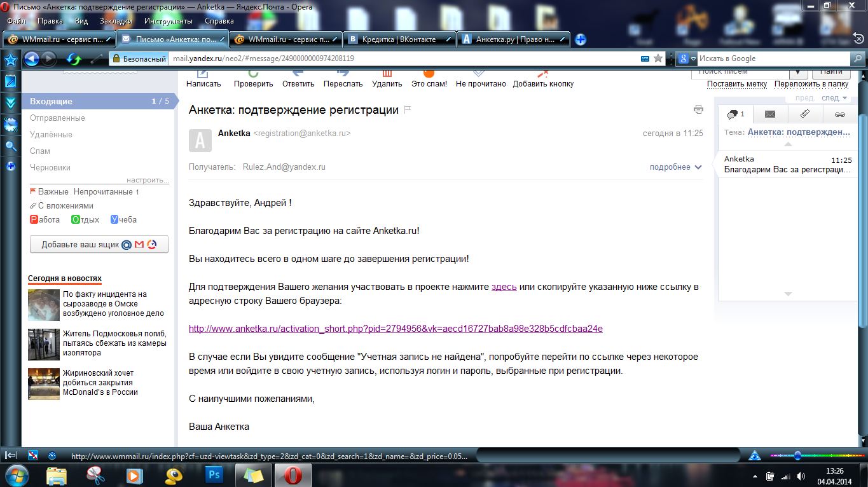Open the Правка menu
Screen dimensions: 868x487
(50, 21)
